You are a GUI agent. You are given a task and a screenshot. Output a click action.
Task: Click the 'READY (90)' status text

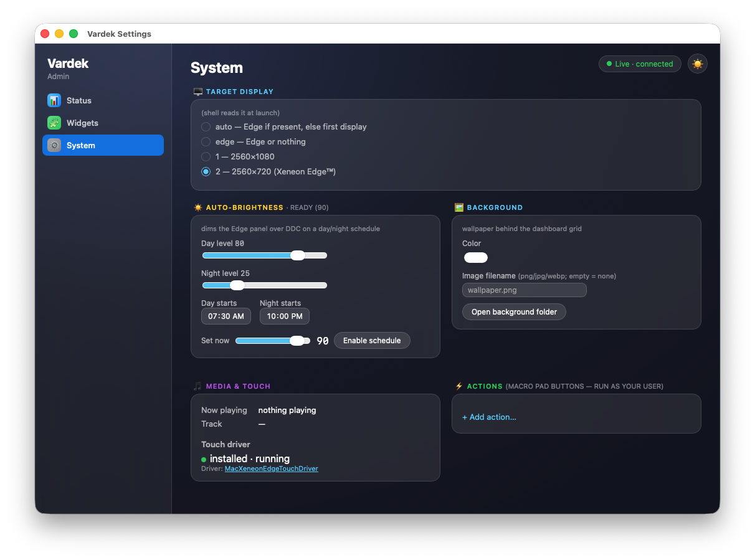pyautogui.click(x=309, y=207)
